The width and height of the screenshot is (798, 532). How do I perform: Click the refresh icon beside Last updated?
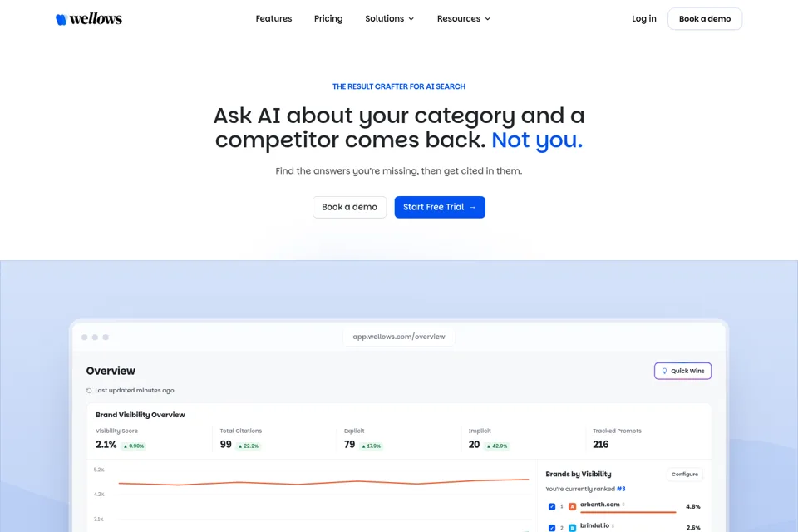pos(89,391)
